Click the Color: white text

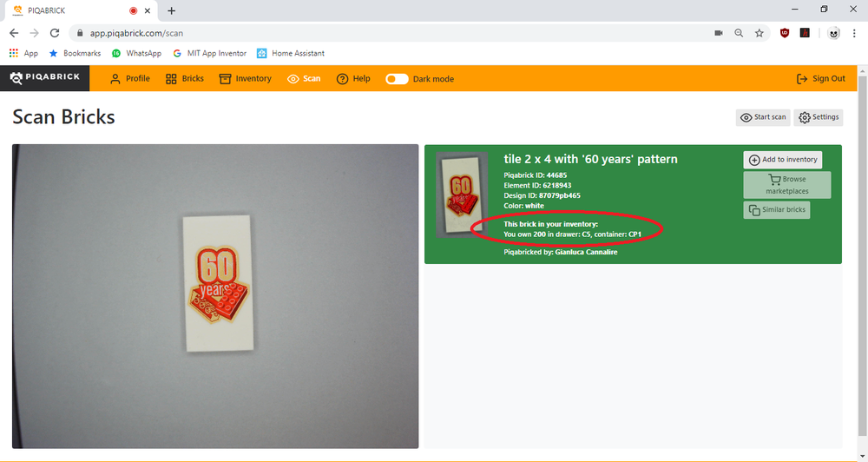pos(523,206)
